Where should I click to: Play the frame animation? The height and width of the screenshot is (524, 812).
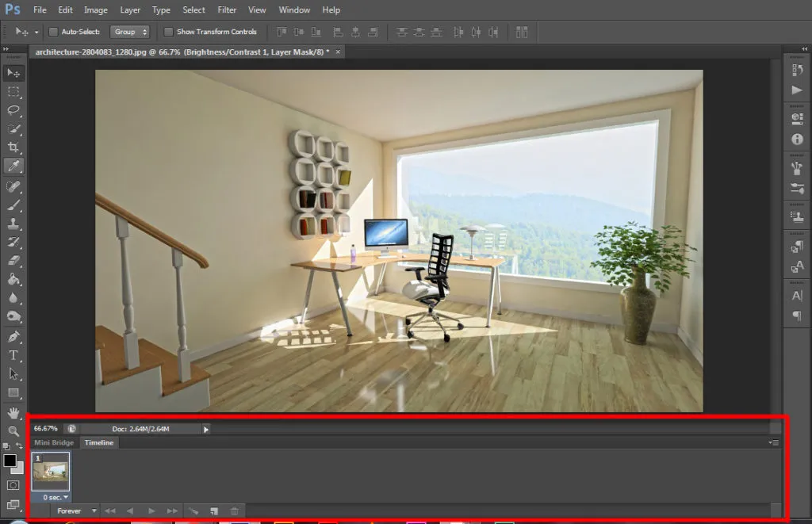(x=151, y=511)
